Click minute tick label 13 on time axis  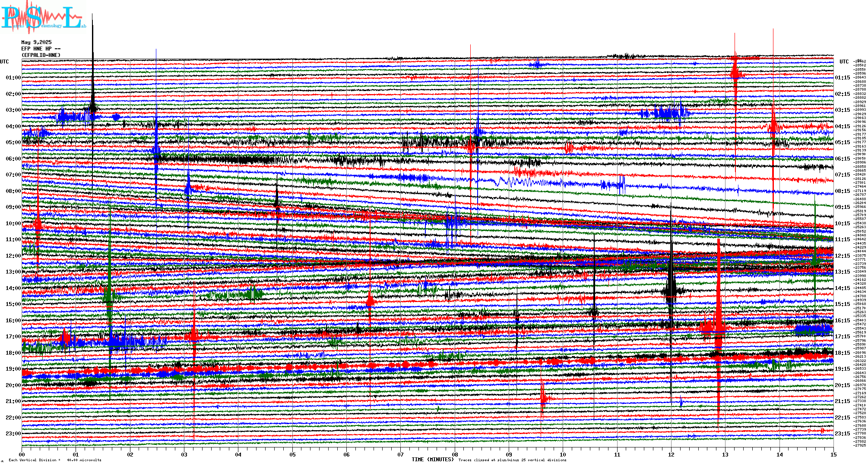725,454
